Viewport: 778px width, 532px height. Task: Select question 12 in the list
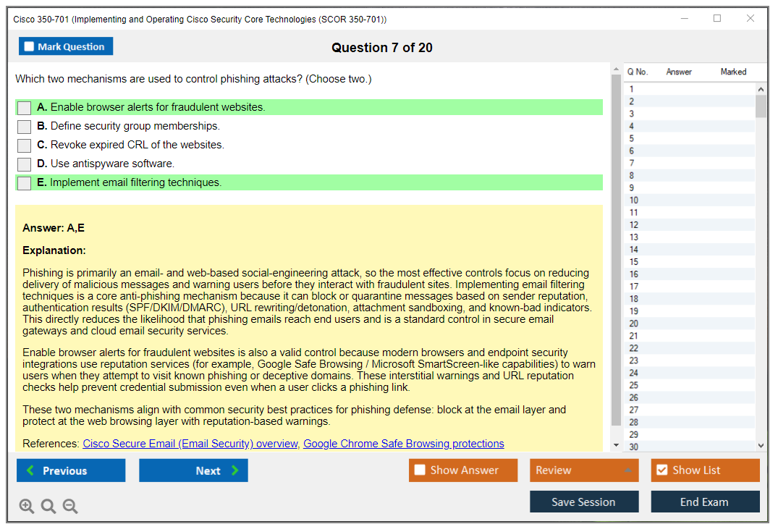634,225
